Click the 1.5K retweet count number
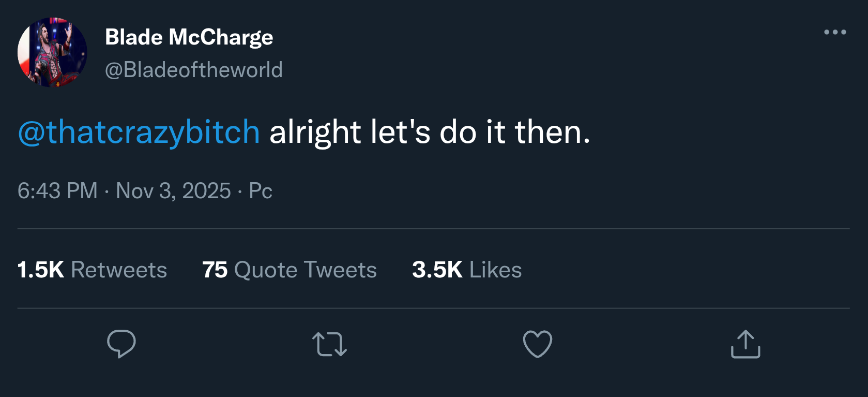This screenshot has height=397, width=868. tap(40, 270)
